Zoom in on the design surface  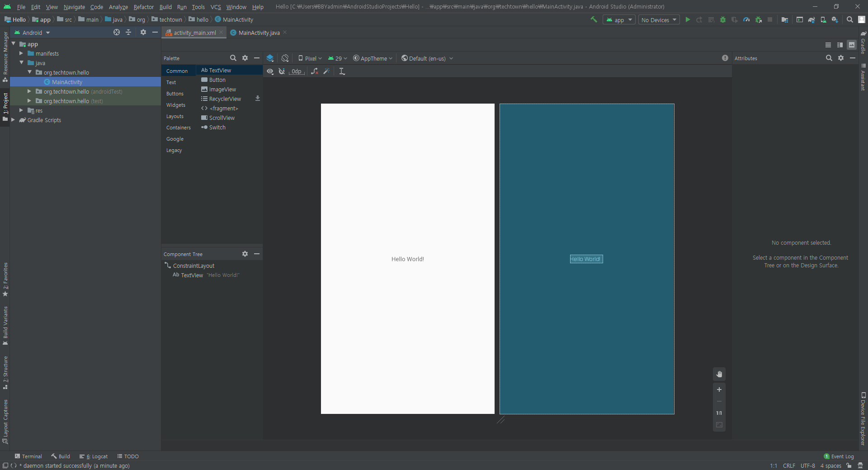719,389
